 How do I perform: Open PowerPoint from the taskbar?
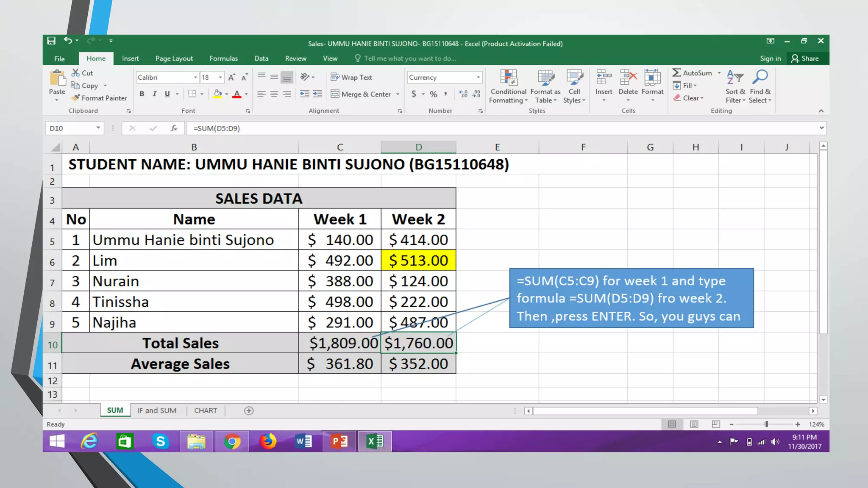(339, 441)
